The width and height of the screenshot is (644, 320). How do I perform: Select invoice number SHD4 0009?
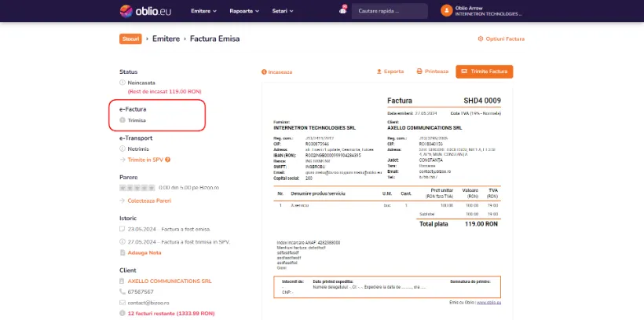click(482, 101)
